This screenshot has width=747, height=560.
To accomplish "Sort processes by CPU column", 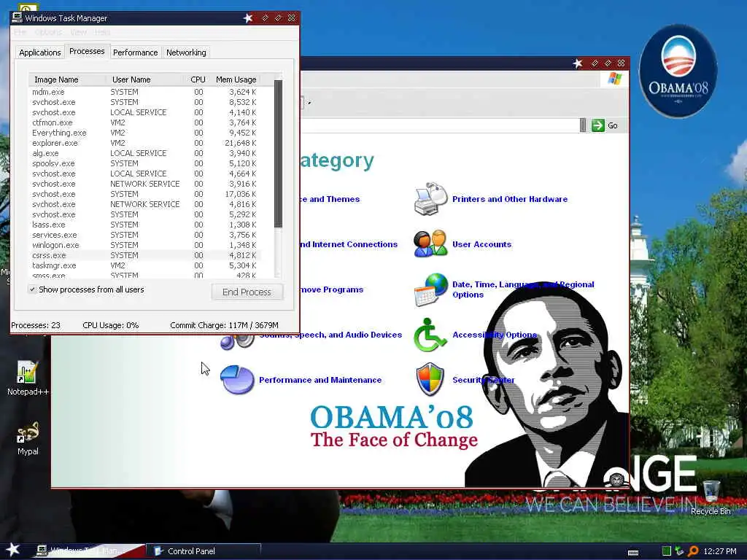I will coord(197,79).
